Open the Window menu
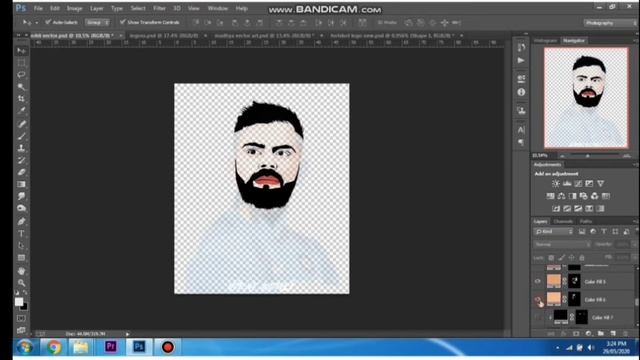Screen dimensions: 640x360 pyautogui.click(x=218, y=8)
